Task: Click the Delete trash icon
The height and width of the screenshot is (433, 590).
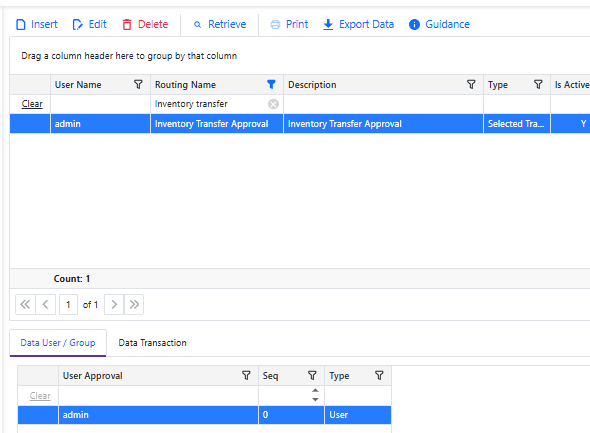Action: (127, 24)
